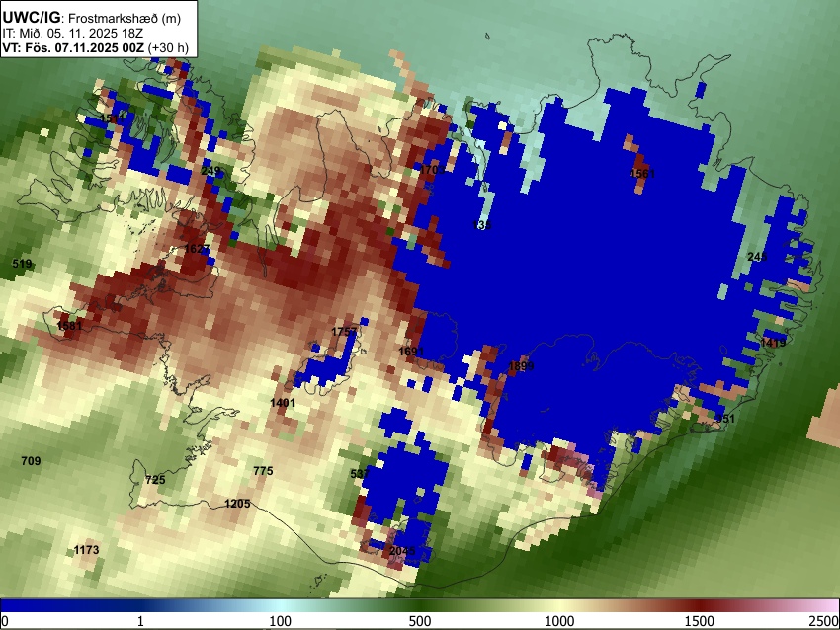Image resolution: width=840 pixels, height=630 pixels.
Task: Click the "1627" value on the map
Action: [197, 249]
